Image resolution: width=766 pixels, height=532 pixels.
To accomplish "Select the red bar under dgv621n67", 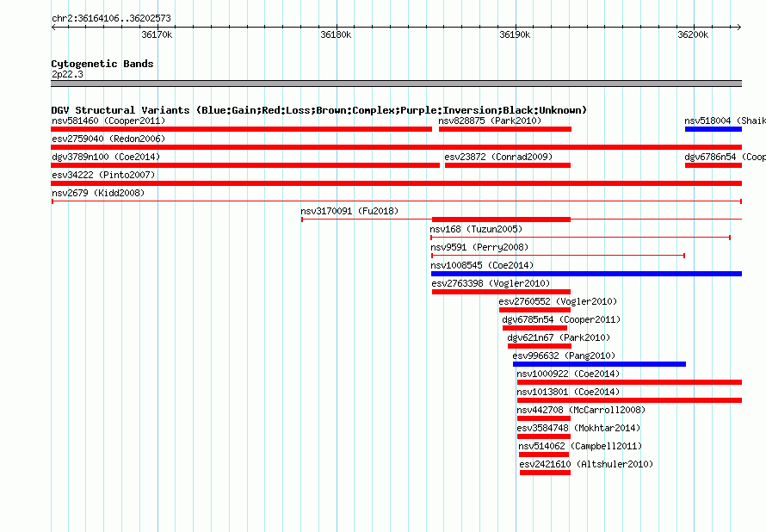I will (x=540, y=346).
